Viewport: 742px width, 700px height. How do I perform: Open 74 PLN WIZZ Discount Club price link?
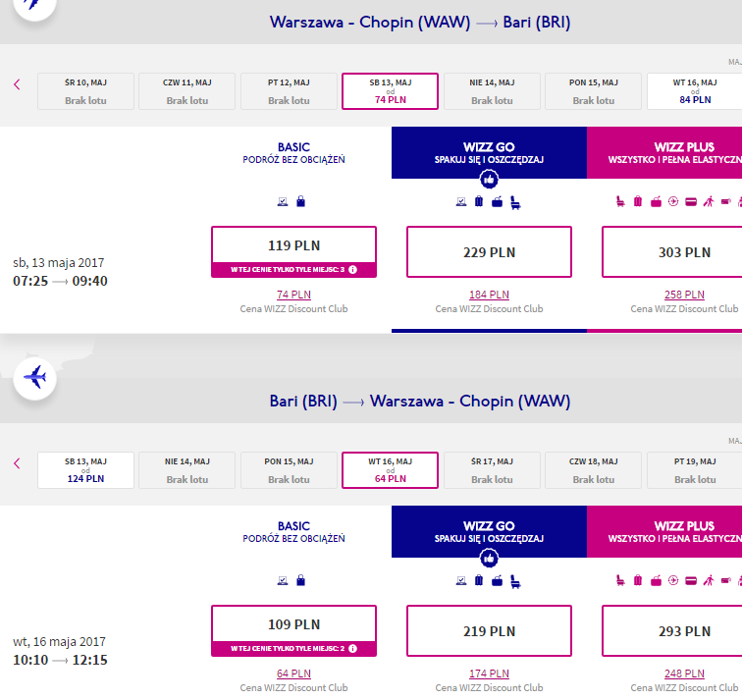point(293,295)
